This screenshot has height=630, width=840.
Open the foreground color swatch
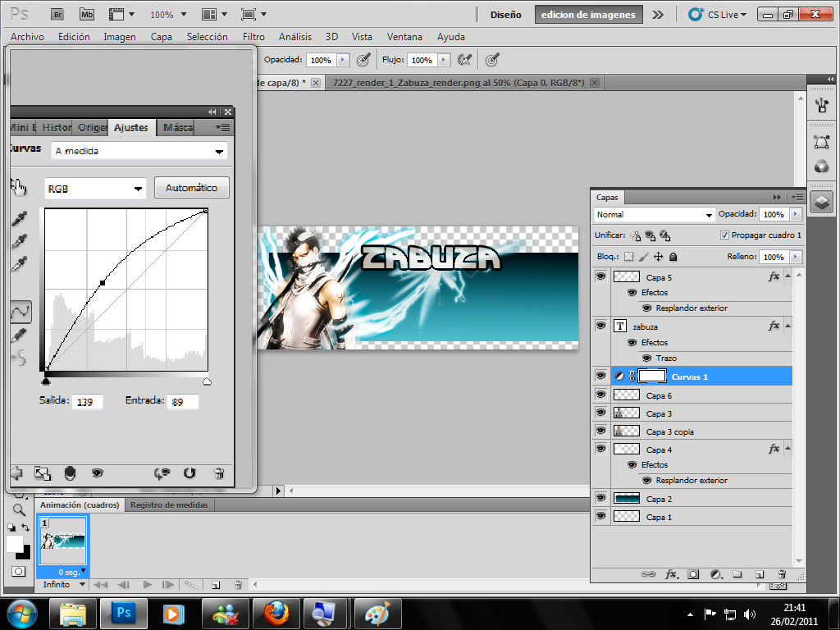click(x=15, y=544)
